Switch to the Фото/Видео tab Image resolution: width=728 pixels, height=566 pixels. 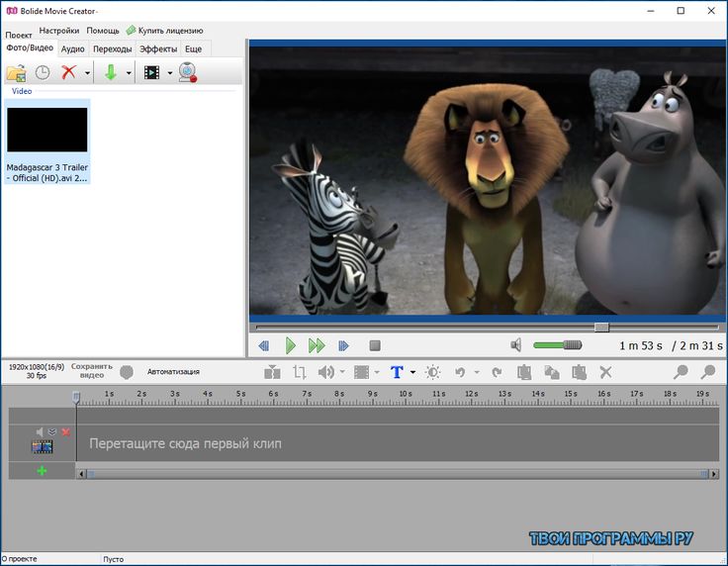pyautogui.click(x=30, y=47)
